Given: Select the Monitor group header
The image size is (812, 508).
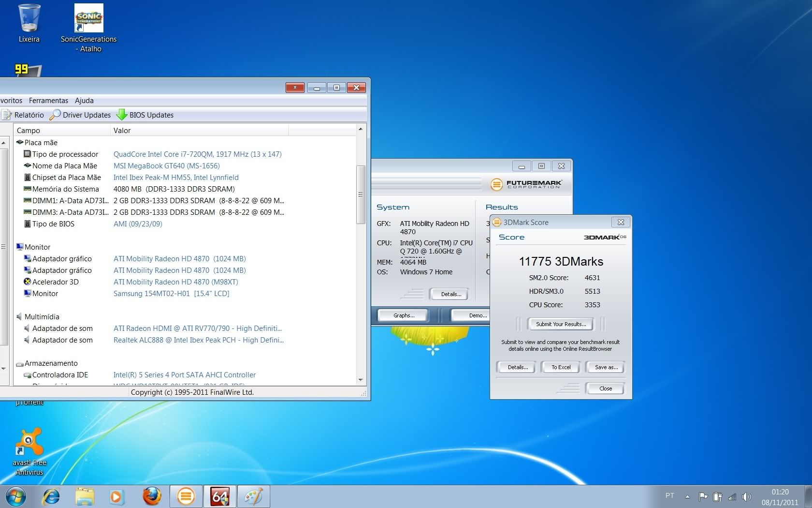Looking at the screenshot, I should pos(33,247).
